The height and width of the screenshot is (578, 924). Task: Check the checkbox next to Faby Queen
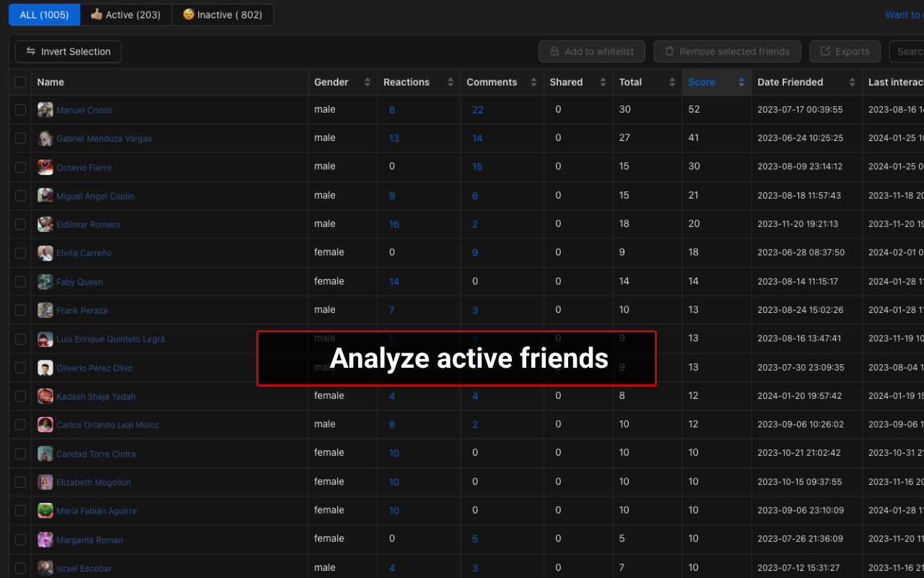[20, 281]
